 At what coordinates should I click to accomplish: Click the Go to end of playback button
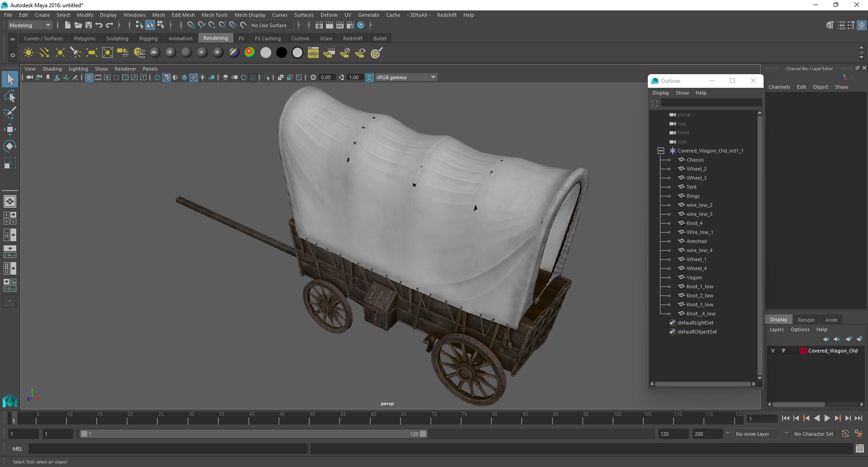859,419
